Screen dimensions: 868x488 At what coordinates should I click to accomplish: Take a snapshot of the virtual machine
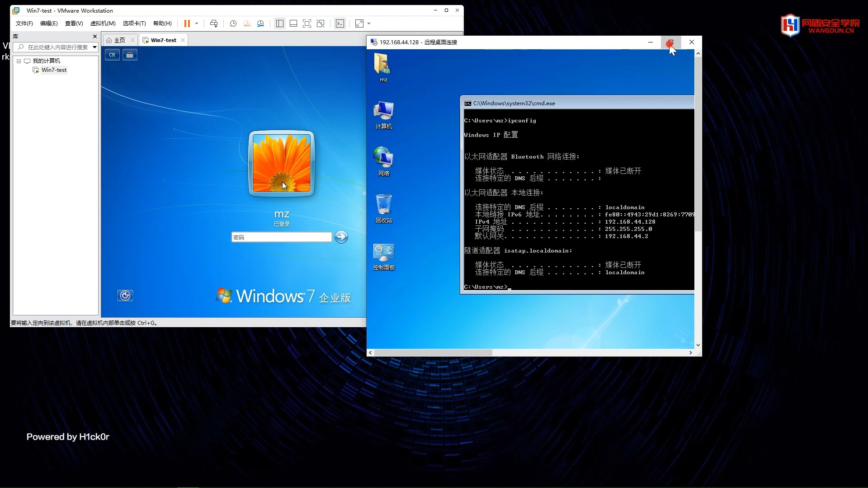[x=233, y=23]
